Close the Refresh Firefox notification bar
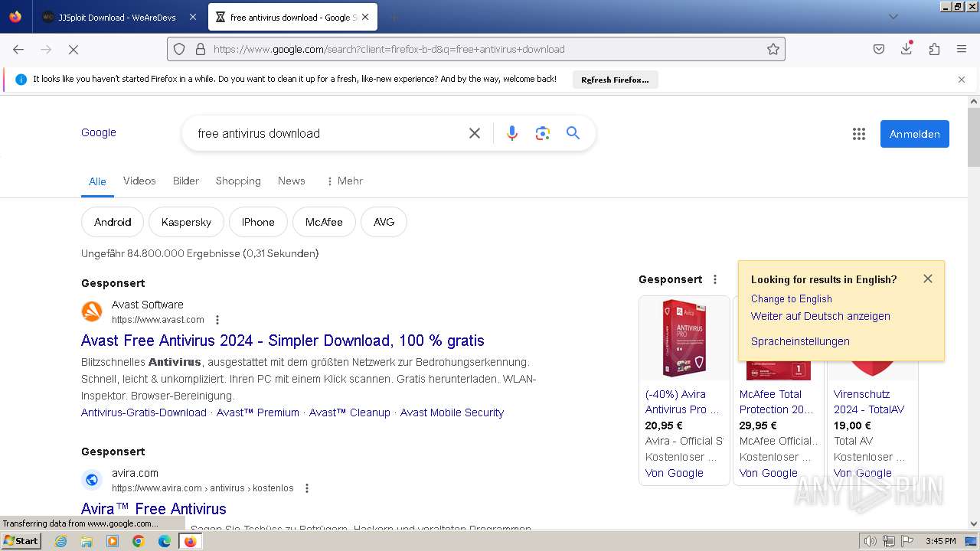980x551 pixels. pos(962,80)
